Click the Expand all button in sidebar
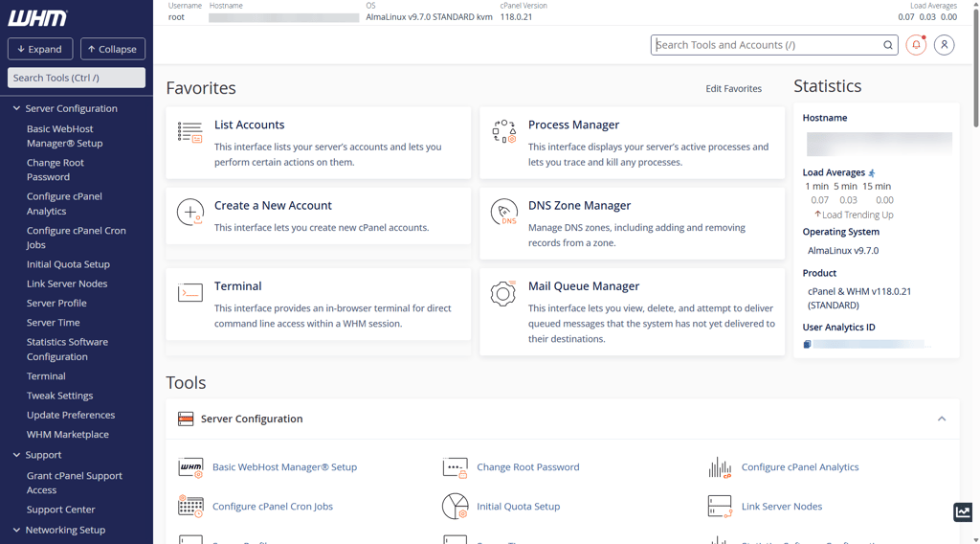Viewport: 980px width, 544px height. click(40, 49)
